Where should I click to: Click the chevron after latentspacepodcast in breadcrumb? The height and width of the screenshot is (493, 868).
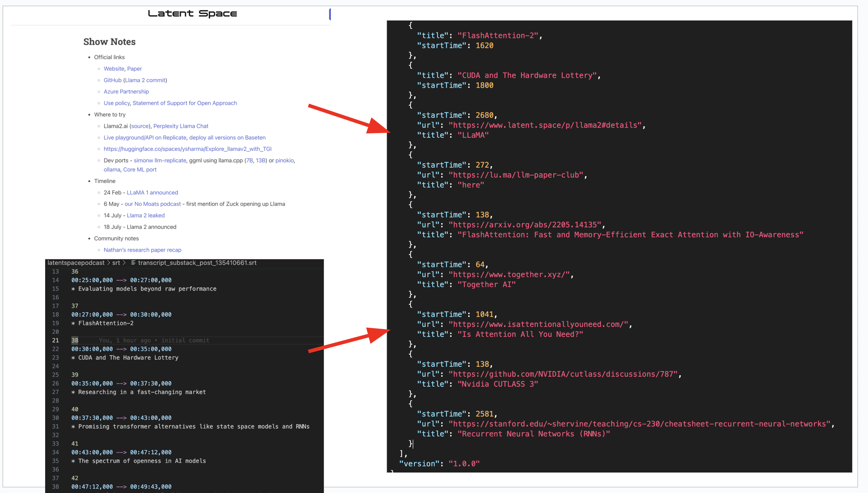pos(108,263)
